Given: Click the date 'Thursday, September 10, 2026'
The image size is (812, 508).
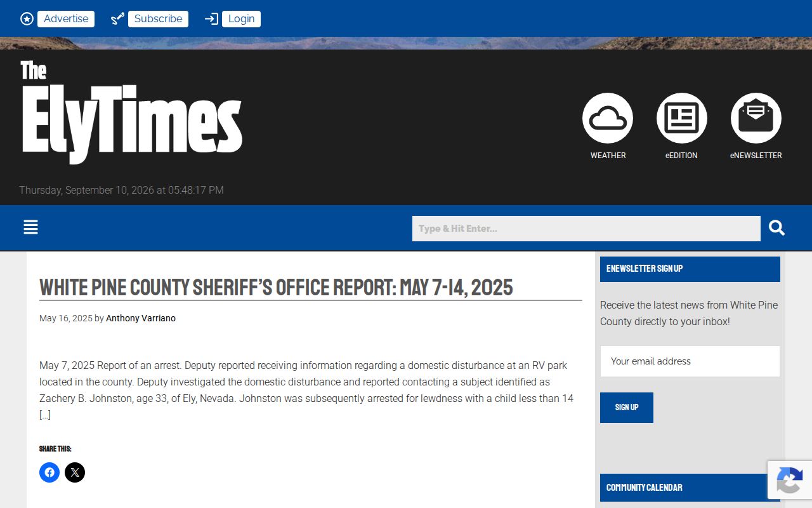Looking at the screenshot, I should point(86,190).
